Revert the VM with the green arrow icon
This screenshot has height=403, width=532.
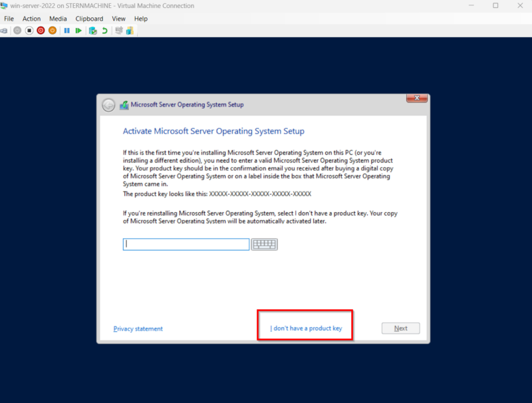coord(105,31)
